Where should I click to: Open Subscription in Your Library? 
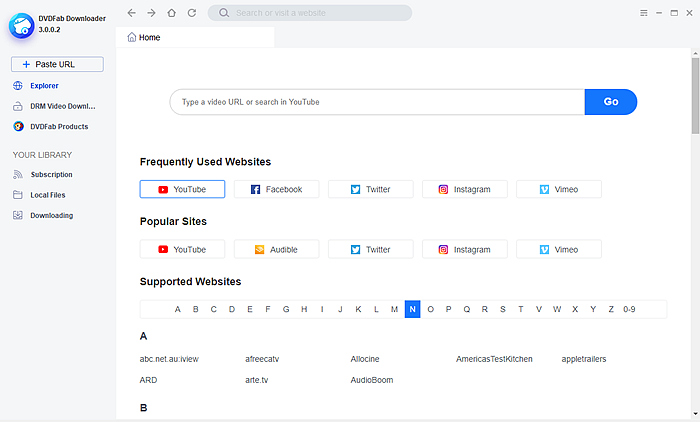coord(51,174)
